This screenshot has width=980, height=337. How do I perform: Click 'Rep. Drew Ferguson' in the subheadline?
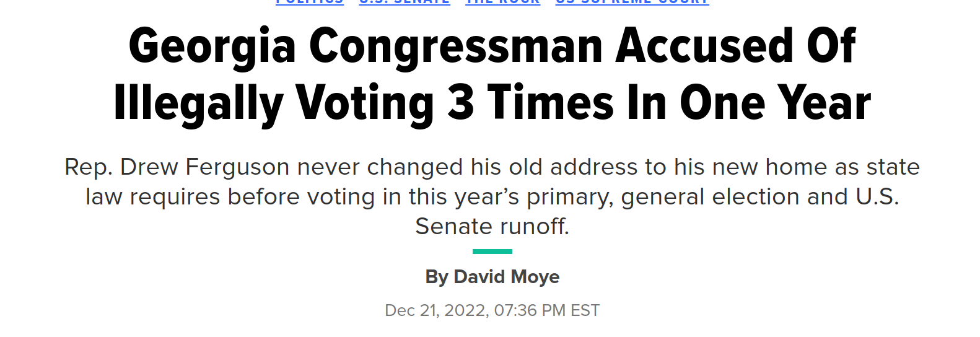tap(177, 167)
